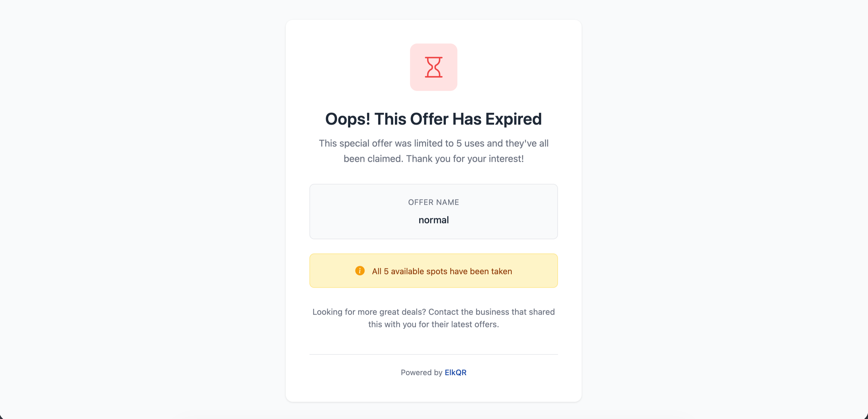Click the divider line above the footer
This screenshot has height=419, width=868.
point(434,354)
